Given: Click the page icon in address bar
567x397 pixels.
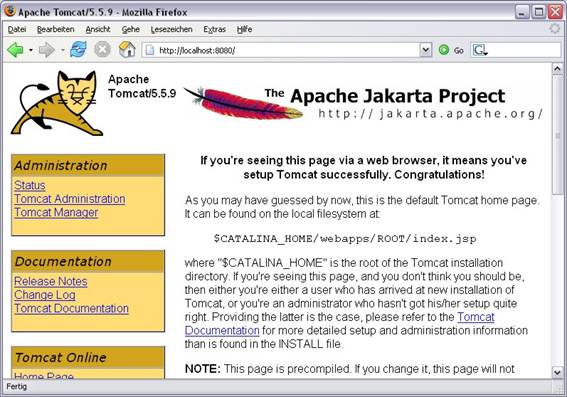Looking at the screenshot, I should 149,50.
